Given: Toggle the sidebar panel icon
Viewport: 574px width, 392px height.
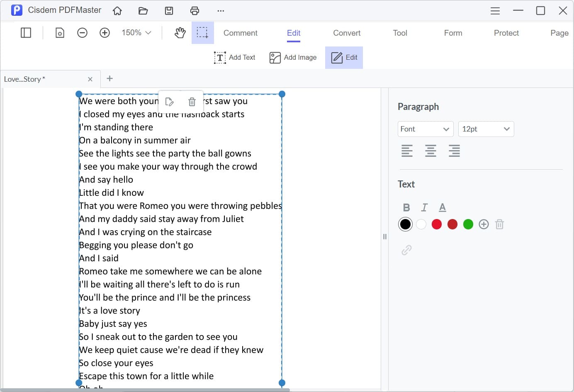Looking at the screenshot, I should pos(26,33).
